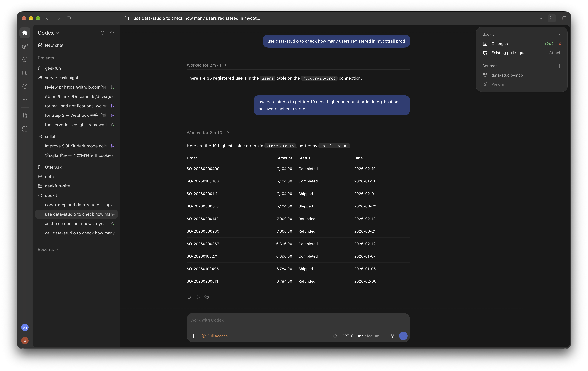Screen dimensions: 588x371
Task: Expand the Recents section
Action: coord(48,250)
